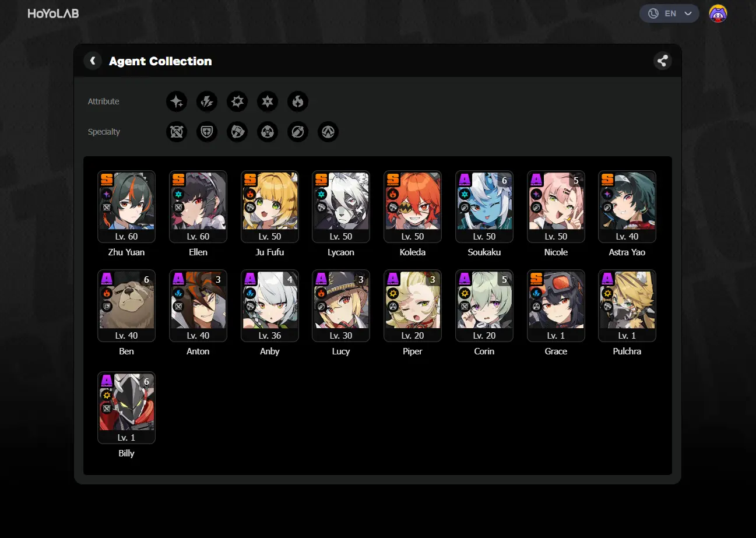Select the Piper agent card
Image resolution: width=756 pixels, height=538 pixels.
pos(413,305)
